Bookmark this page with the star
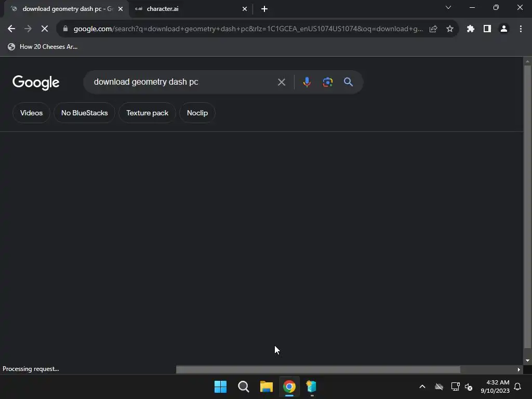The image size is (532, 399). (450, 29)
